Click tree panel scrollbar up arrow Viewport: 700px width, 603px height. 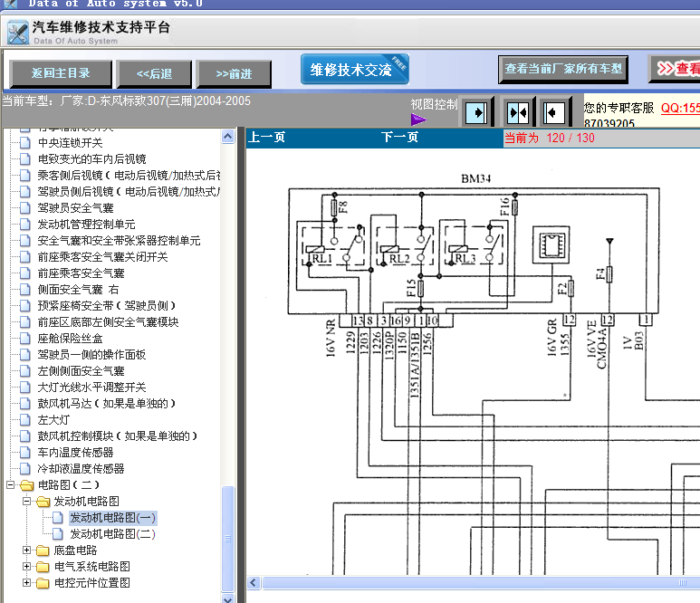[227, 136]
